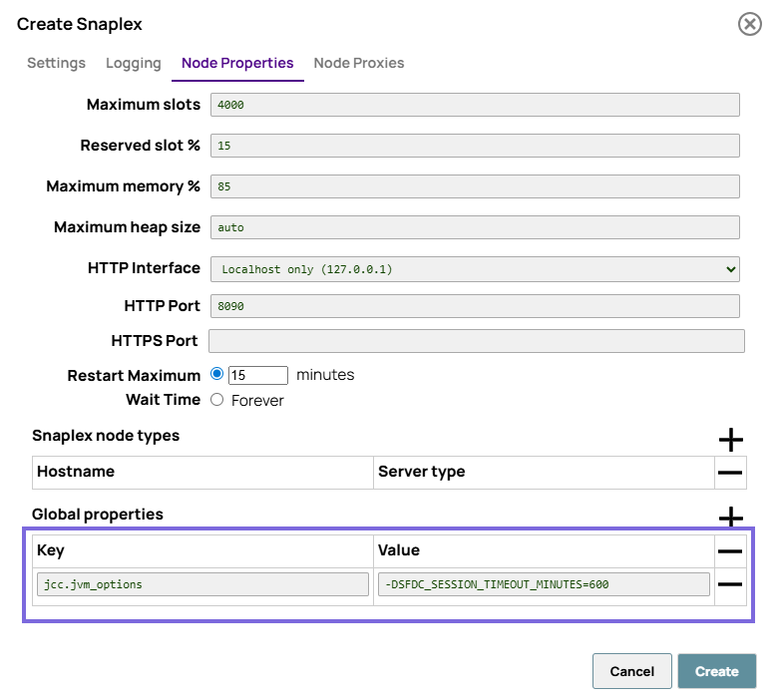
Task: Click the Reserved slot % field
Action: click(475, 146)
